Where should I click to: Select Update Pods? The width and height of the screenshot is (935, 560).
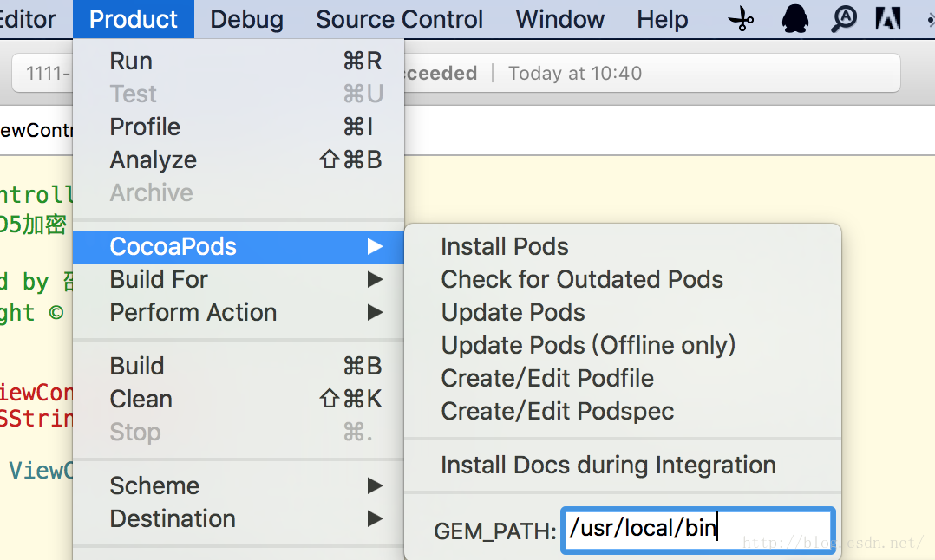pyautogui.click(x=623, y=312)
